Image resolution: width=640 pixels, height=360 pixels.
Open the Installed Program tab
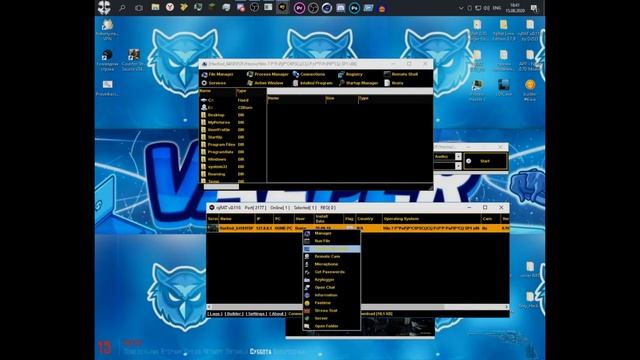coord(313,83)
